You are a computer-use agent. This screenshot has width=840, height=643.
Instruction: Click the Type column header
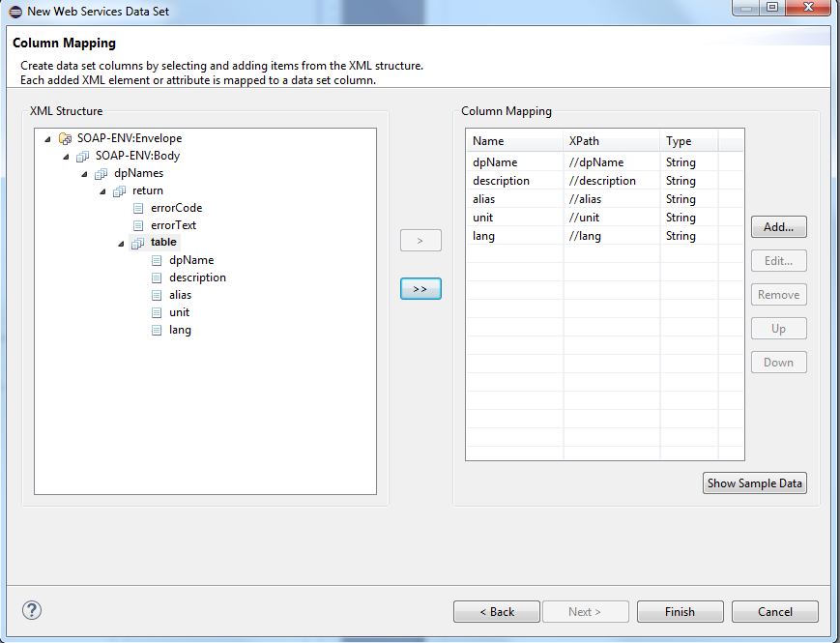(x=689, y=141)
